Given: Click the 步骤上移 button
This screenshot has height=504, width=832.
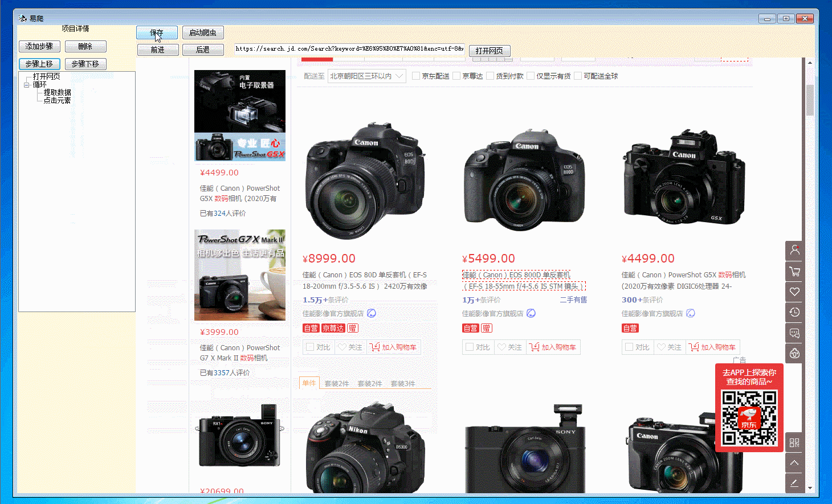Looking at the screenshot, I should [x=39, y=64].
